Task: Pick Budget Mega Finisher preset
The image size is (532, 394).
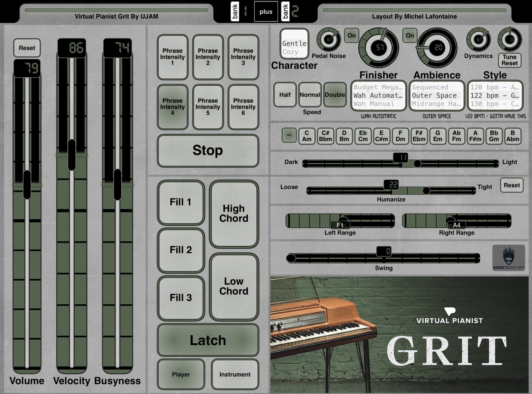Action: (x=378, y=87)
